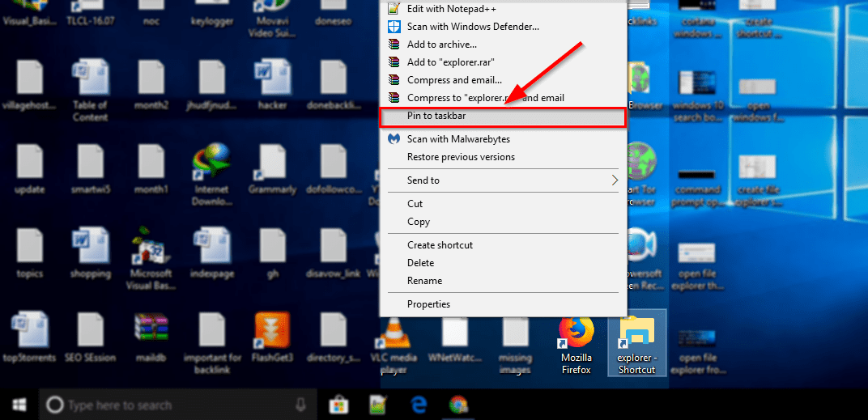The image size is (868, 420).
Task: Select the FlashGet3 desktop icon
Action: 272,337
